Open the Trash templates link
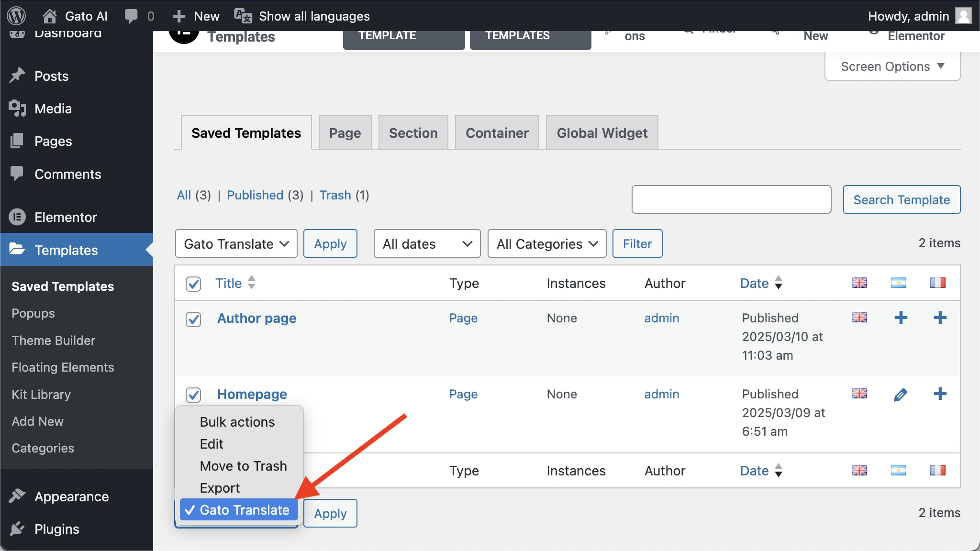This screenshot has width=980, height=551. (335, 195)
